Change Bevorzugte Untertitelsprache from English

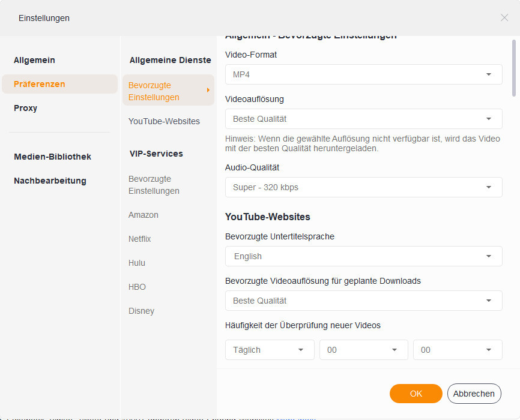363,256
